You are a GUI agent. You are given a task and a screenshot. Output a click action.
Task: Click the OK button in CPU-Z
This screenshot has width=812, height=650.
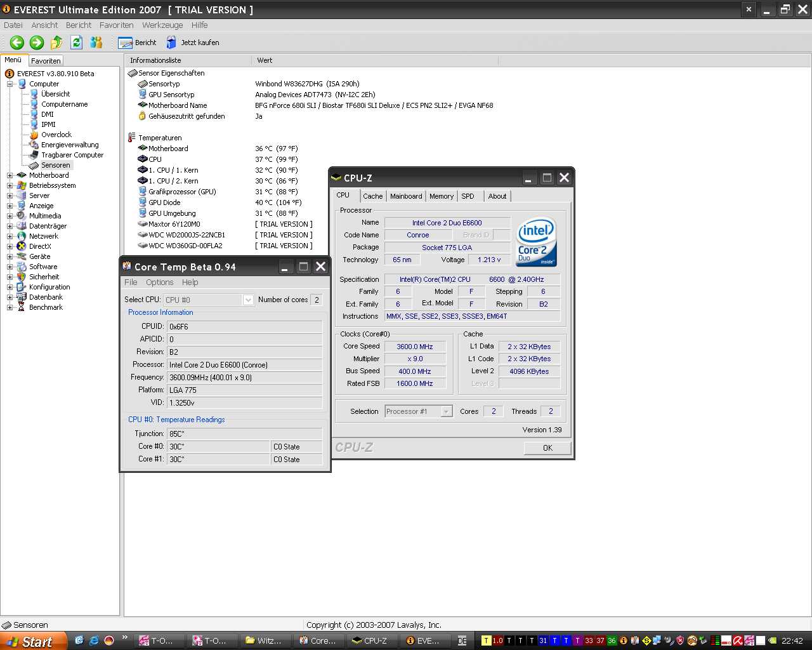click(x=547, y=448)
